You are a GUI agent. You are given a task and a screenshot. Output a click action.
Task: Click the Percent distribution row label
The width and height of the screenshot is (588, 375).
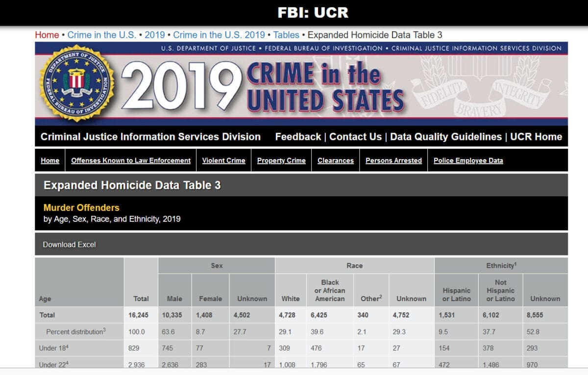(x=75, y=331)
